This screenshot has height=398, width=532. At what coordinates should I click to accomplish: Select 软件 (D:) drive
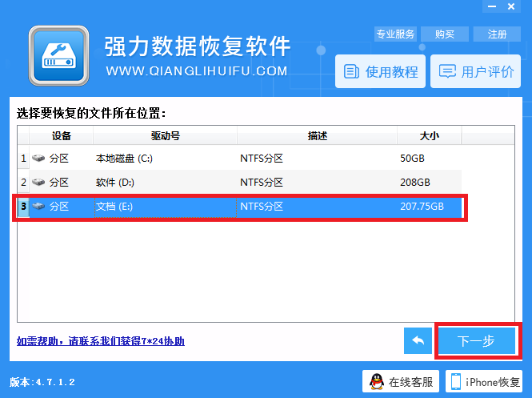click(115, 183)
